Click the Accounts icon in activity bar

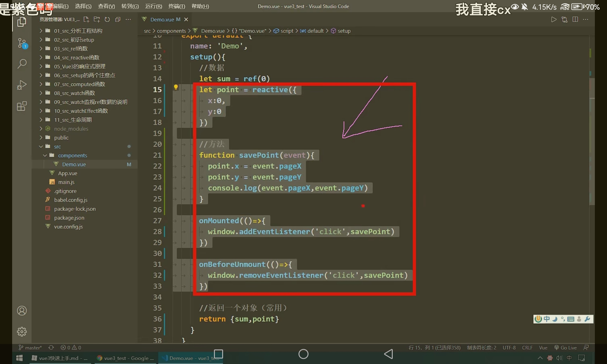click(22, 311)
